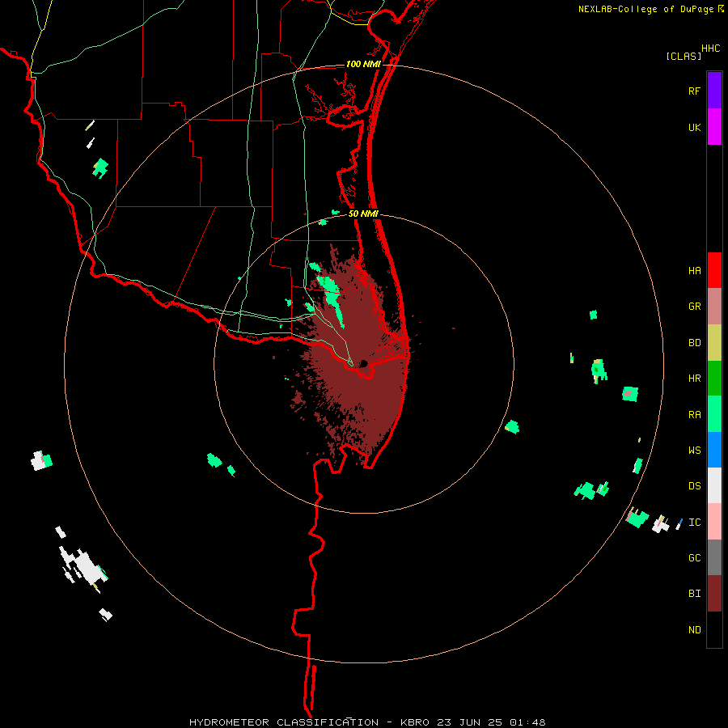This screenshot has height=728, width=728.
Task: Click the GR legend label
Action: (694, 307)
